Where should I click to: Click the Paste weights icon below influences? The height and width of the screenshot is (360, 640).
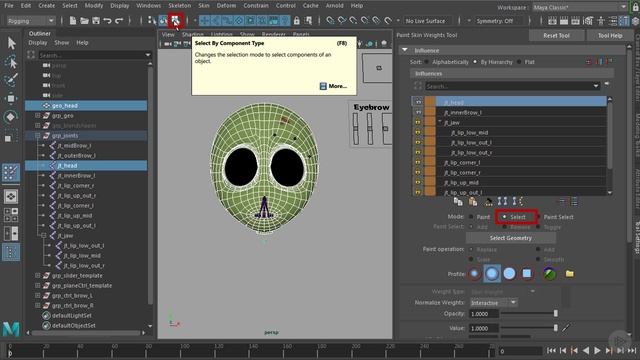tap(473, 201)
